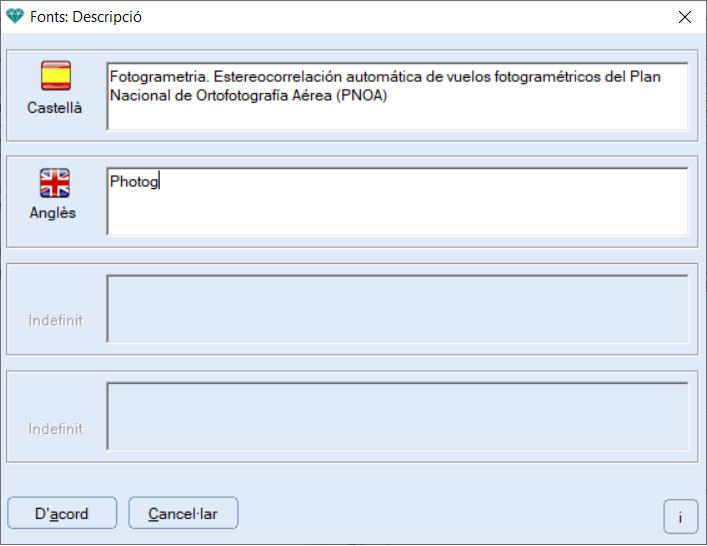Click the diamond app icon in title bar

point(15,17)
